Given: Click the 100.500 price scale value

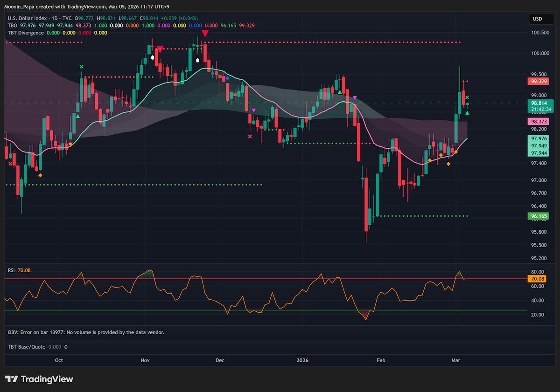Looking at the screenshot, I should [539, 32].
